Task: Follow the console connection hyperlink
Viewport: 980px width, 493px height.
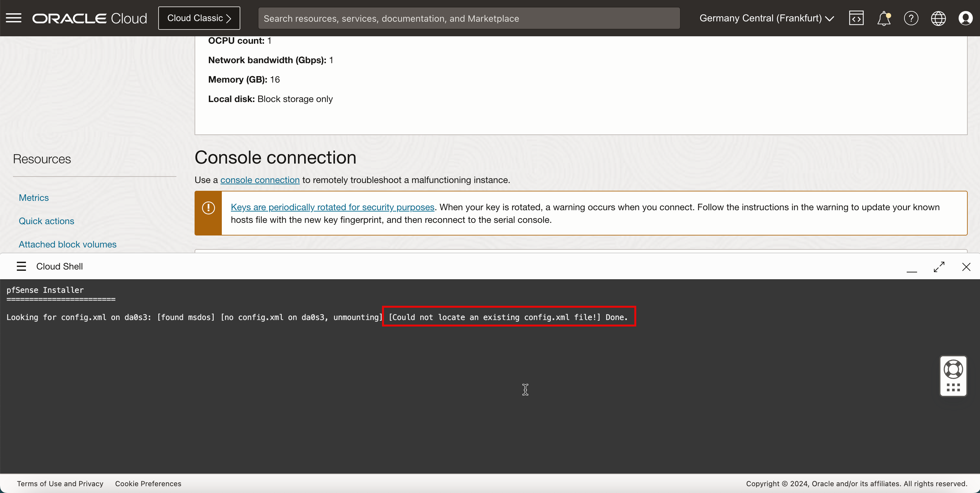Action: point(260,180)
